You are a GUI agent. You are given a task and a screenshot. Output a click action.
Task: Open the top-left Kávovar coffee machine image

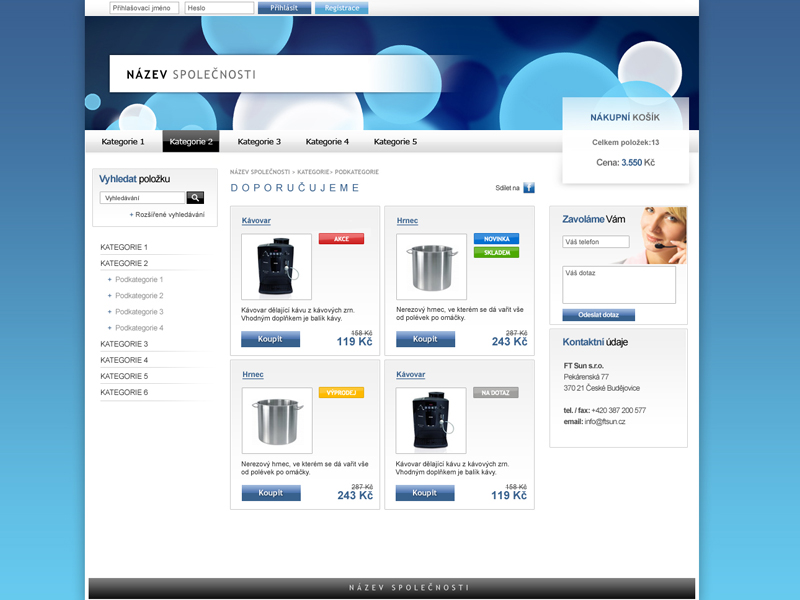click(x=276, y=267)
